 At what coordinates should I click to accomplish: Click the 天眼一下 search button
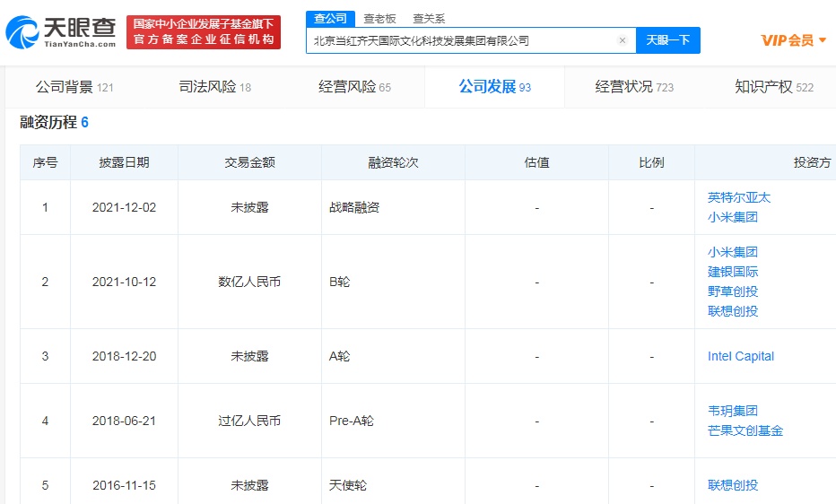pos(667,40)
